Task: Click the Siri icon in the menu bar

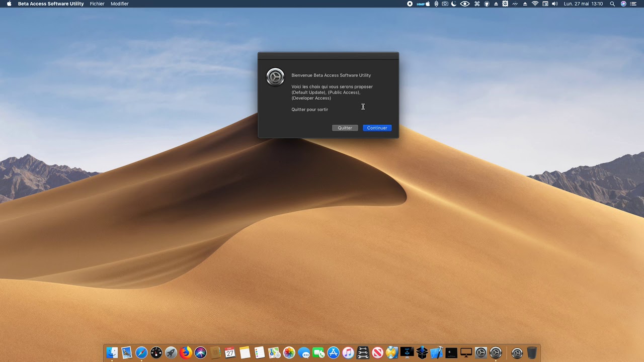Action: tap(624, 4)
